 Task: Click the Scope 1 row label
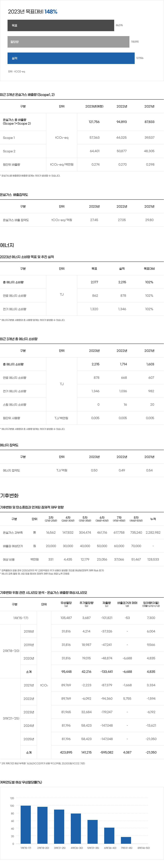9,138
